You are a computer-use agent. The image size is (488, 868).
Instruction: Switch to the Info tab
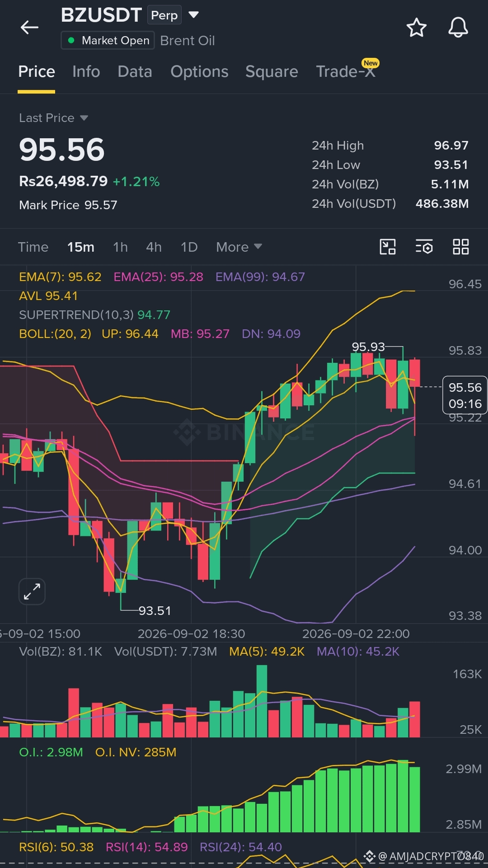(86, 71)
